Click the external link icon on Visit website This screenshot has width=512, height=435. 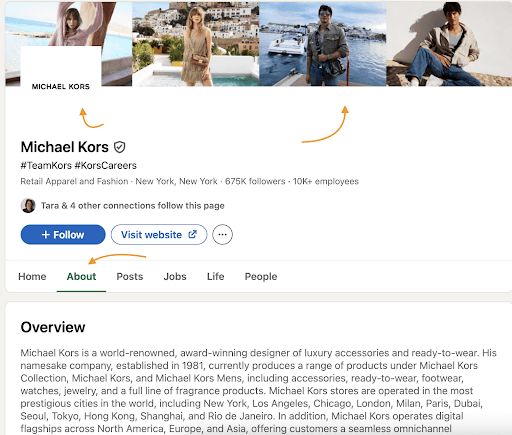[x=193, y=234]
